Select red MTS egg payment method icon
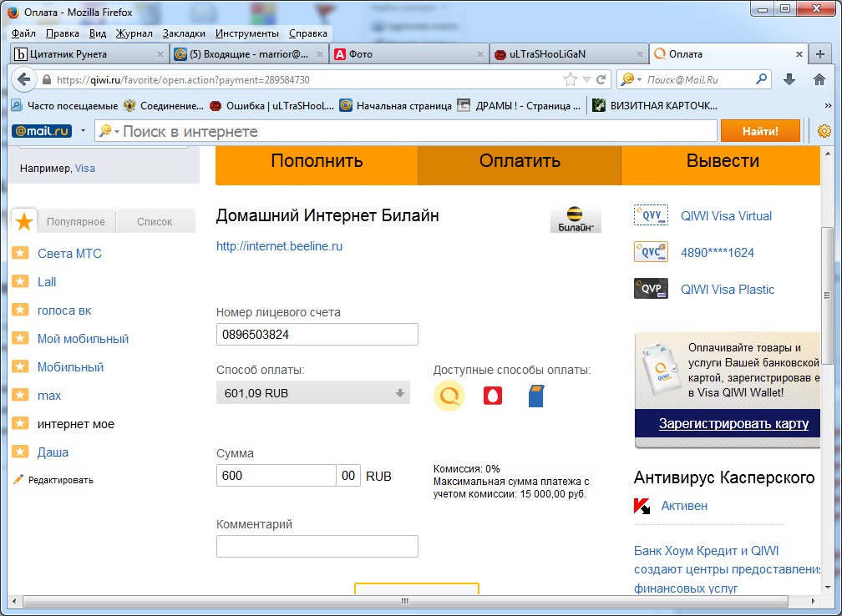The width and height of the screenshot is (842, 616). tap(493, 396)
